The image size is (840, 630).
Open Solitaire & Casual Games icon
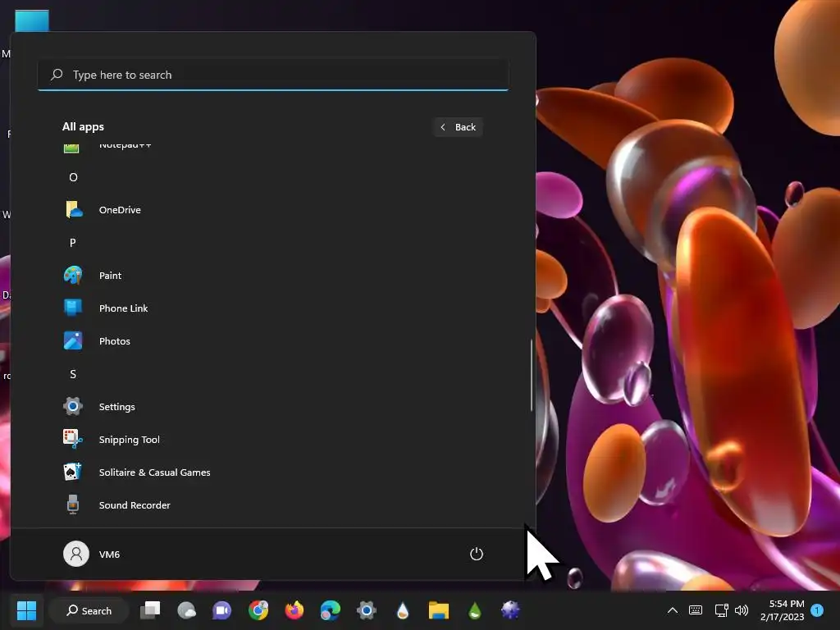point(73,472)
